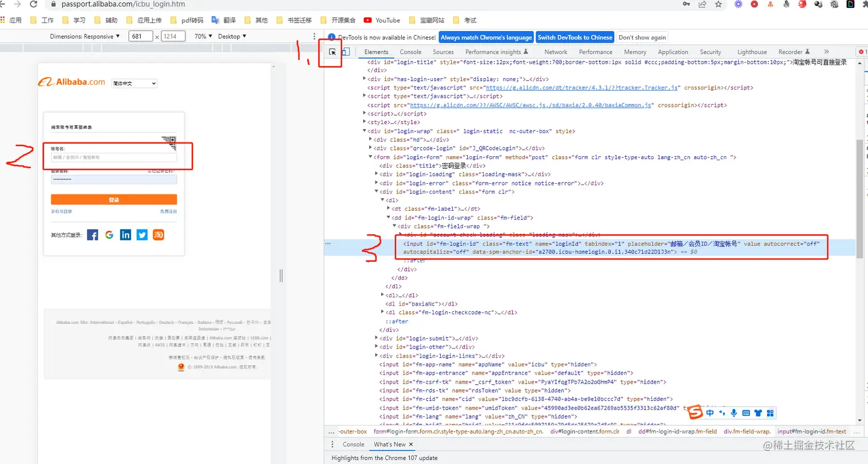Bookmark this page with the star
868x464 pixels.
(718, 4)
